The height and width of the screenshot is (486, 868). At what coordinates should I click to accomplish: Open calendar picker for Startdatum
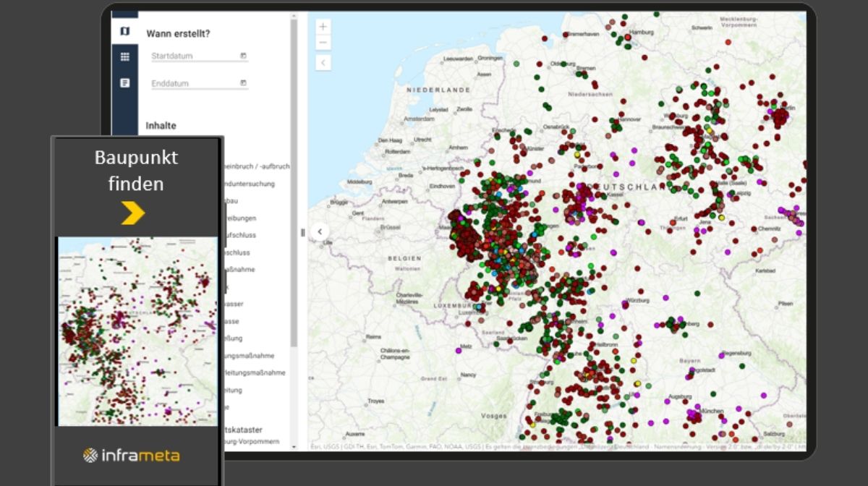tap(243, 56)
